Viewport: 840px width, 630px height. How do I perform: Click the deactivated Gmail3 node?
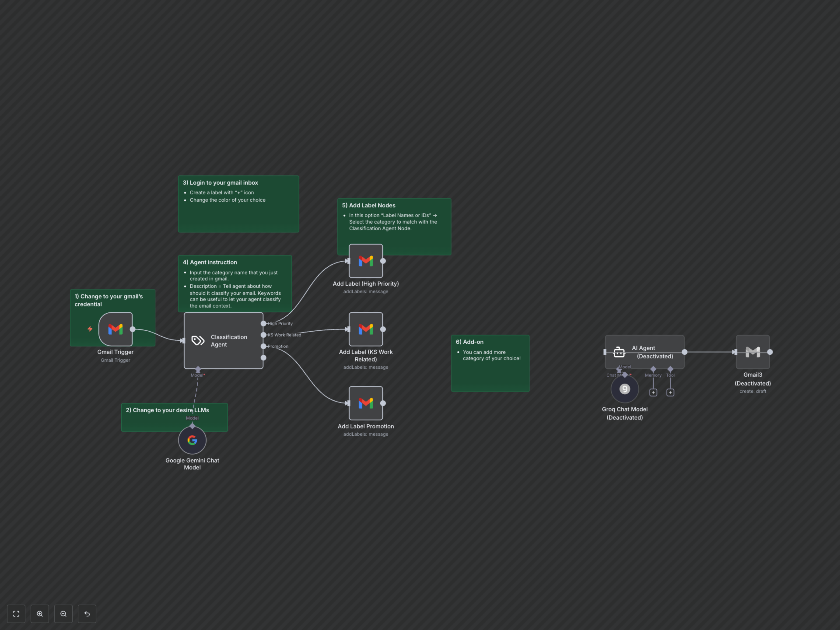point(753,352)
